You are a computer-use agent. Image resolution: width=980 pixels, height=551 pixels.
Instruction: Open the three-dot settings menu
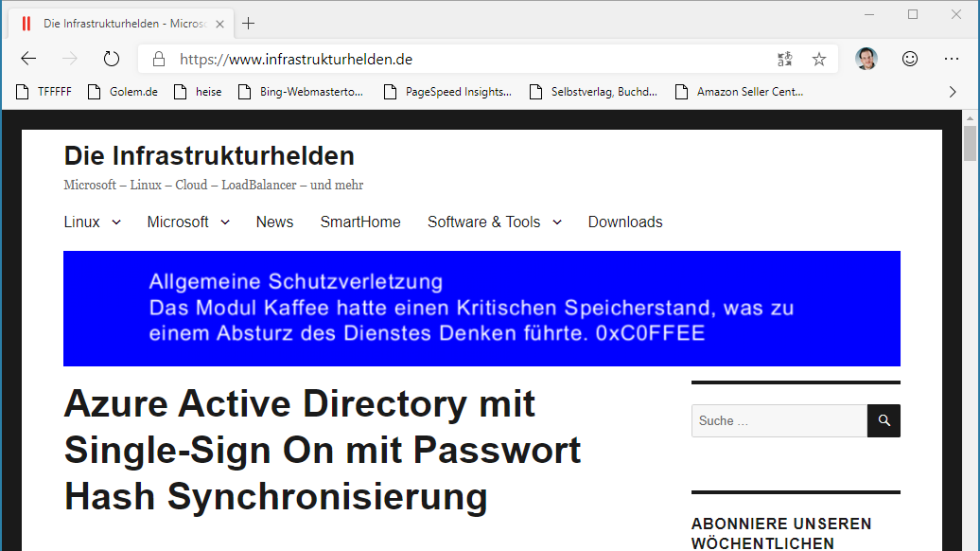coord(952,59)
